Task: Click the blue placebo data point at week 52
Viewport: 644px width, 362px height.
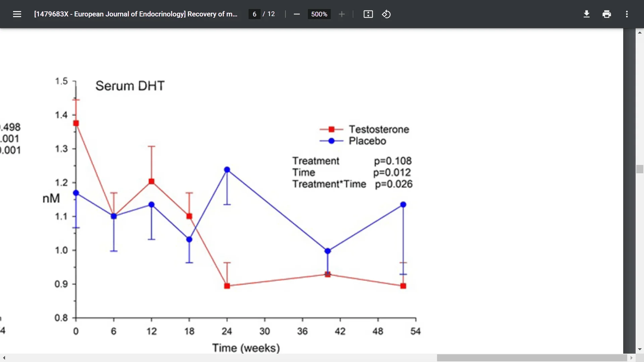Action: [x=403, y=204]
